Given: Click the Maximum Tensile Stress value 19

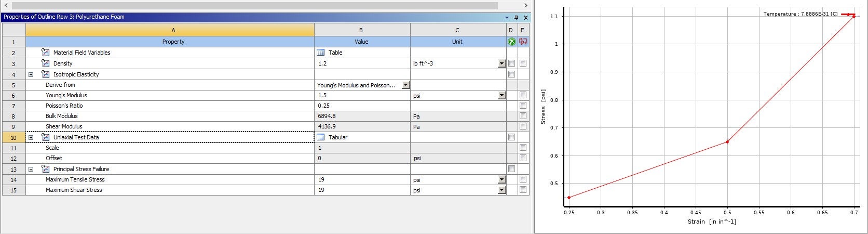Looking at the screenshot, I should click(x=321, y=179).
